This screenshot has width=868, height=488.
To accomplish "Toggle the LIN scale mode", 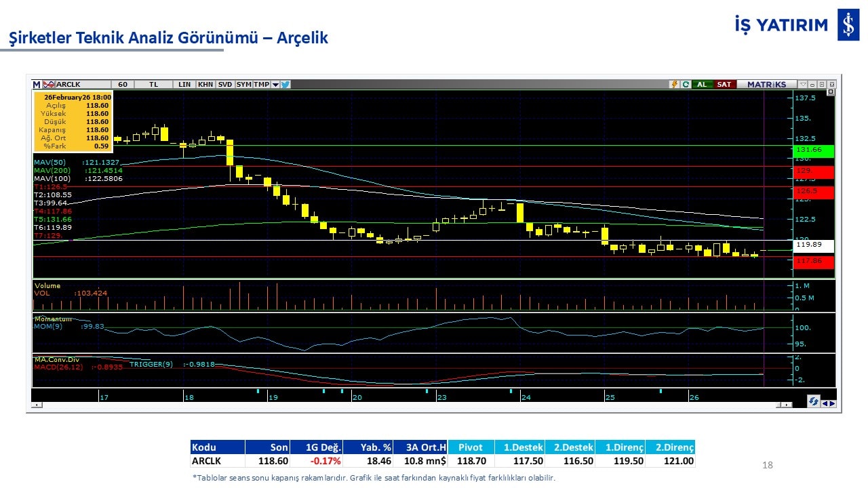I will point(184,85).
